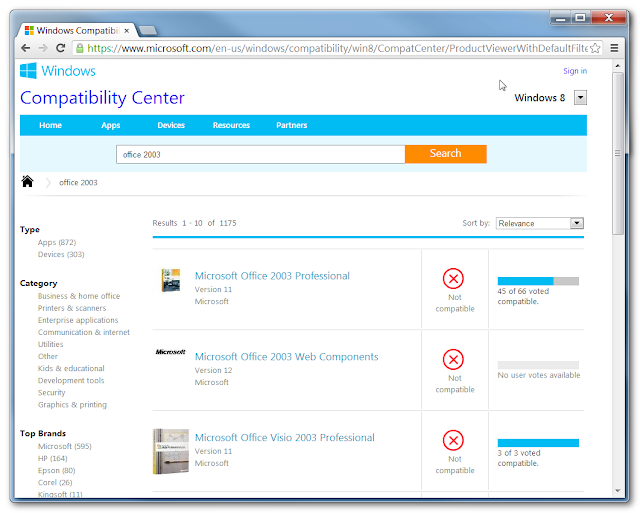
Task: Expand the Windows 8 version dropdown
Action: [580, 98]
